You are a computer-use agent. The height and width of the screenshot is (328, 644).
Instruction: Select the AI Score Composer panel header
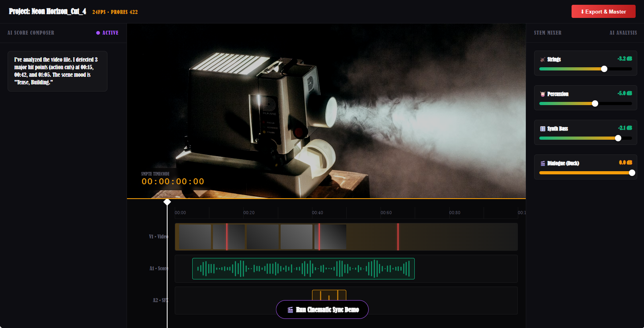point(31,33)
